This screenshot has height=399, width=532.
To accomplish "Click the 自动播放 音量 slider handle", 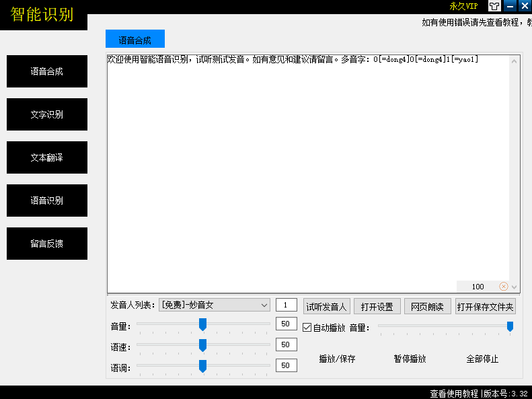I will tap(510, 326).
